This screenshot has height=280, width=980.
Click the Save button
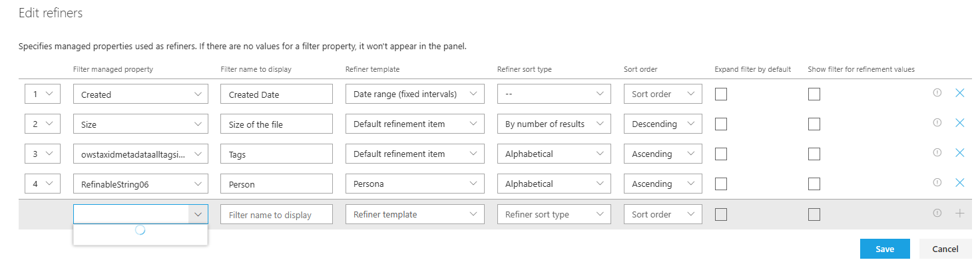[885, 249]
